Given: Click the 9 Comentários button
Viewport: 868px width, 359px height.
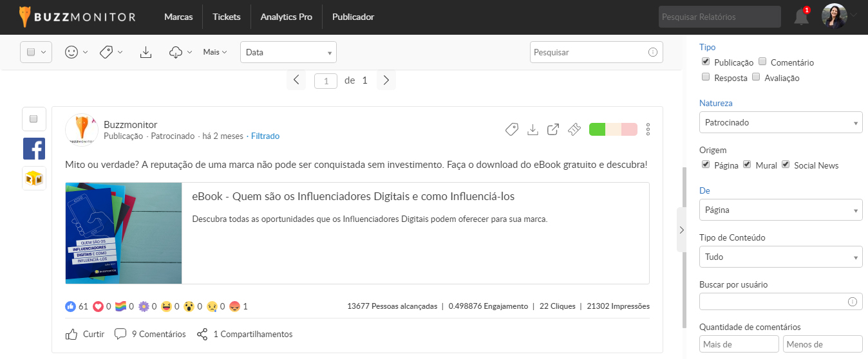Looking at the screenshot, I should 151,334.
